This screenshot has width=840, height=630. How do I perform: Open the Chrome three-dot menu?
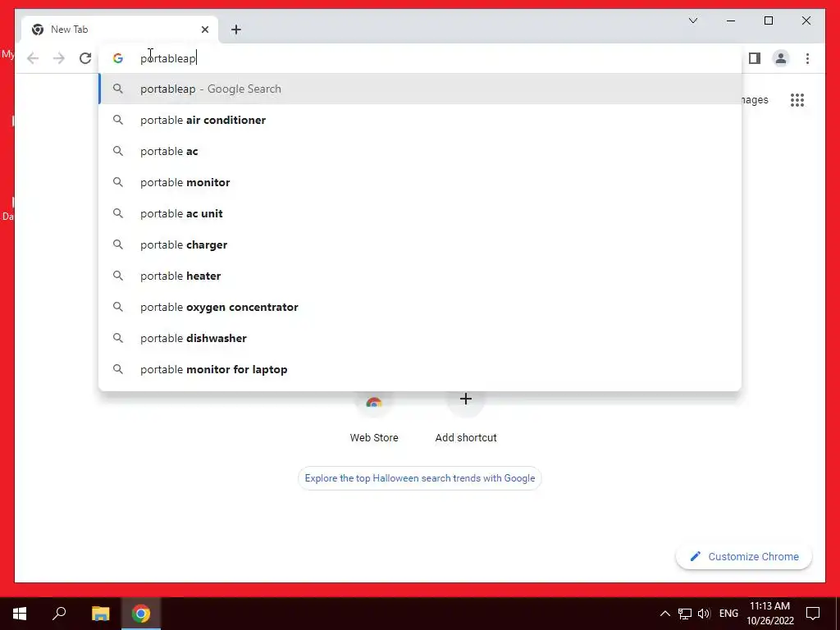coord(807,58)
